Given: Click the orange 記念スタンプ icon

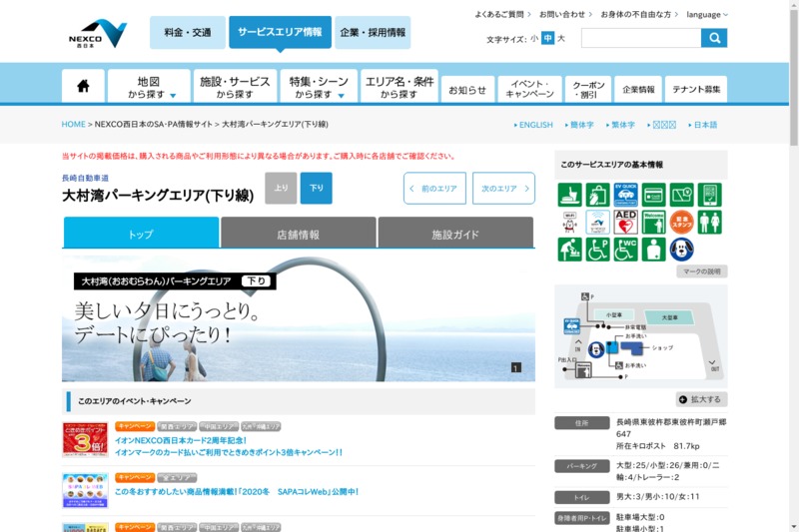Looking at the screenshot, I should [x=682, y=222].
